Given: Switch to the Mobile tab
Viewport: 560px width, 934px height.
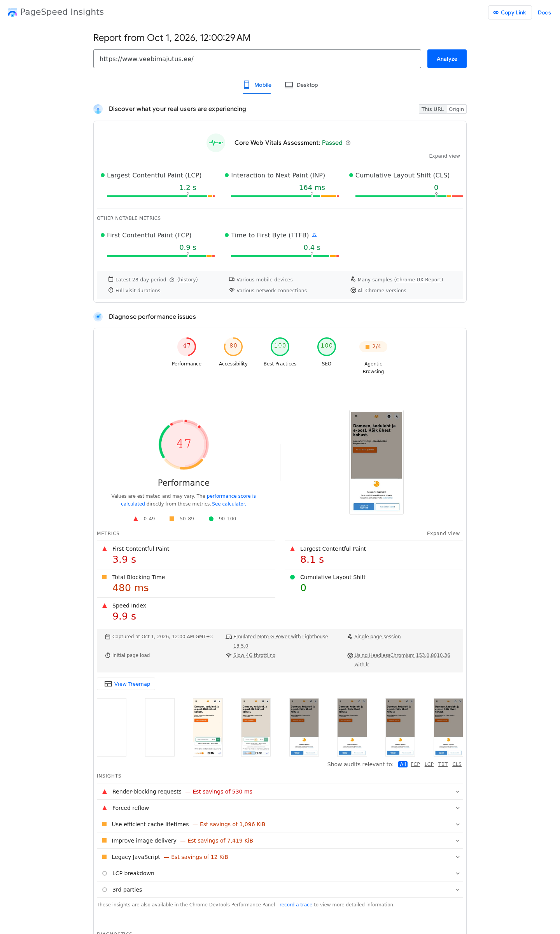Looking at the screenshot, I should coord(257,85).
